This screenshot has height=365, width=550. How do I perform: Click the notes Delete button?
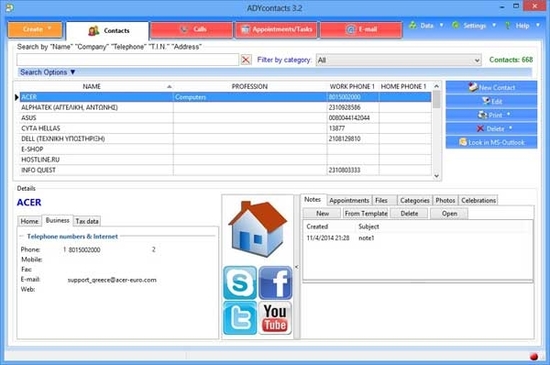409,213
